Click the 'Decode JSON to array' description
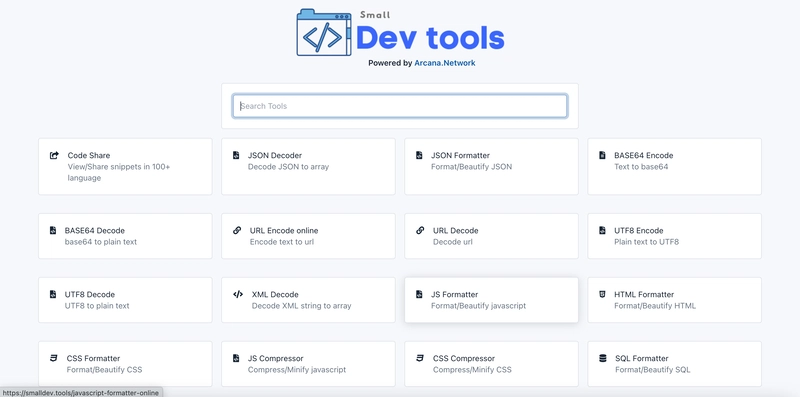Image resolution: width=800 pixels, height=397 pixels. pos(288,166)
